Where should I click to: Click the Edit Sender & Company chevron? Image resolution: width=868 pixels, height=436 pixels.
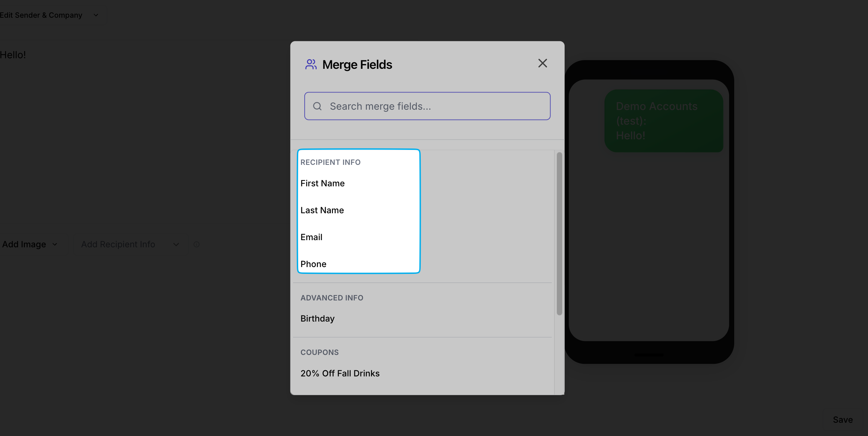pyautogui.click(x=96, y=15)
